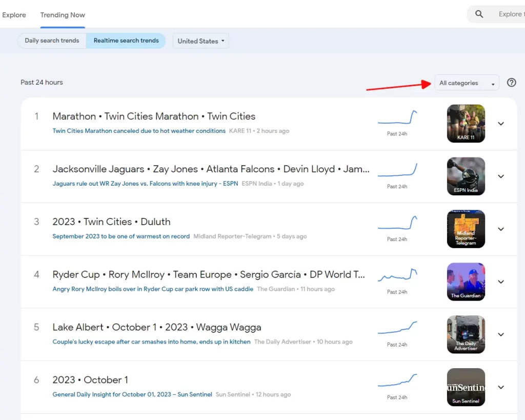Viewport: 525px width, 420px height.
Task: Expand the Twin Cities Marathon trend row
Action: click(501, 124)
